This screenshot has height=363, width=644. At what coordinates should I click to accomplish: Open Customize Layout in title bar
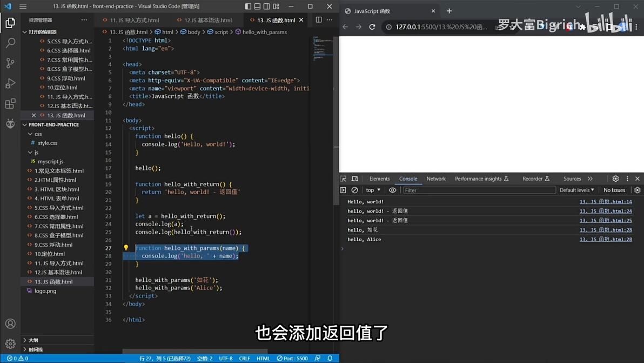pos(276,6)
